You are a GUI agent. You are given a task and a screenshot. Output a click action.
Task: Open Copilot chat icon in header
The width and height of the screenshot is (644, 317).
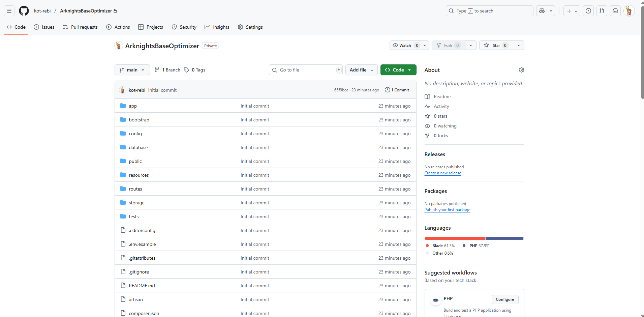542,11
